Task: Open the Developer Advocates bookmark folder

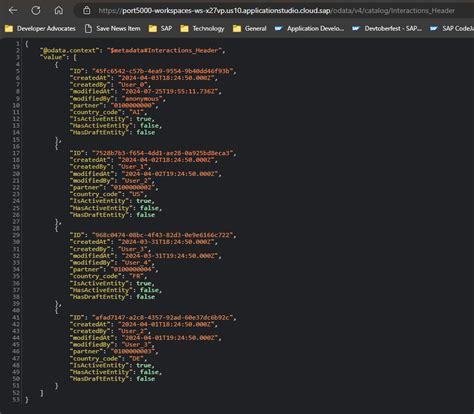Action: (40, 29)
